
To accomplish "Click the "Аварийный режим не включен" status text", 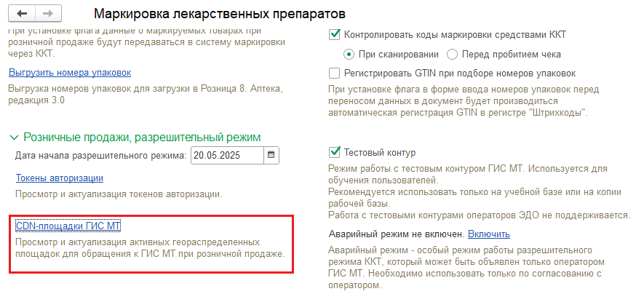I will (x=397, y=234).
